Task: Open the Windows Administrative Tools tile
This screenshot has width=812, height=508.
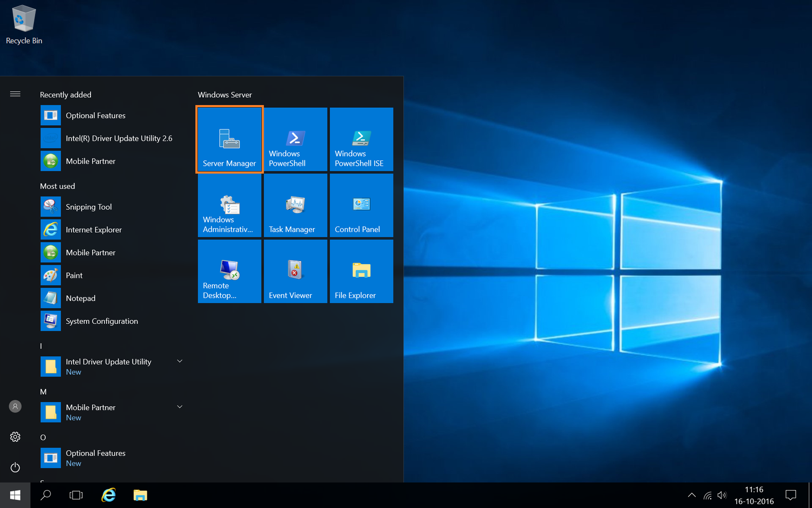Action: 229,205
